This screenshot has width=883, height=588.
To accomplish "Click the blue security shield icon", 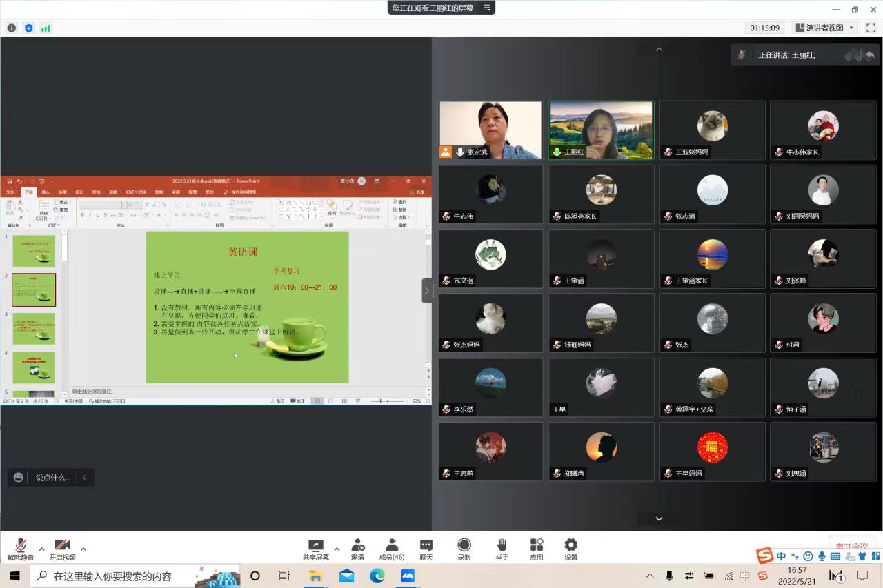I will pos(28,28).
